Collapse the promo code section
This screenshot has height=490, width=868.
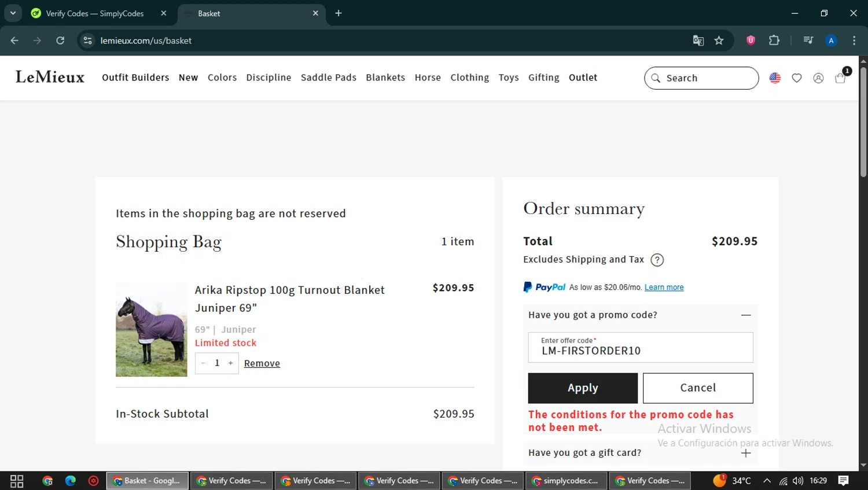tap(746, 315)
